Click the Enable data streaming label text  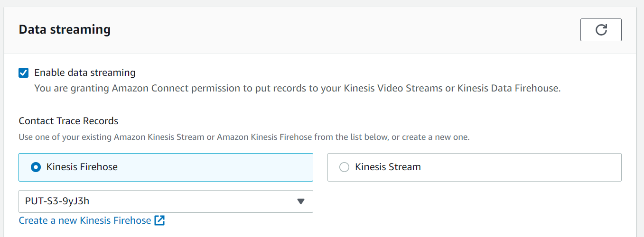(x=85, y=73)
